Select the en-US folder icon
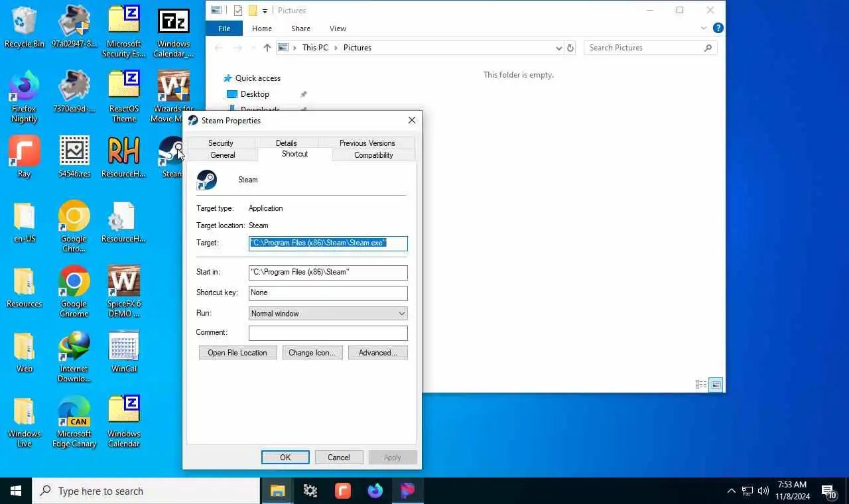 tap(25, 221)
